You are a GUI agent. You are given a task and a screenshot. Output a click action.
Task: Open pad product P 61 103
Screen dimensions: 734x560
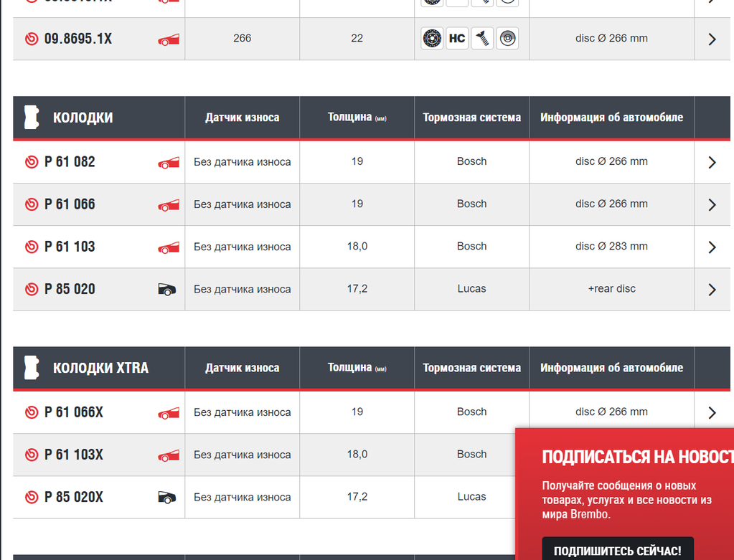[70, 247]
